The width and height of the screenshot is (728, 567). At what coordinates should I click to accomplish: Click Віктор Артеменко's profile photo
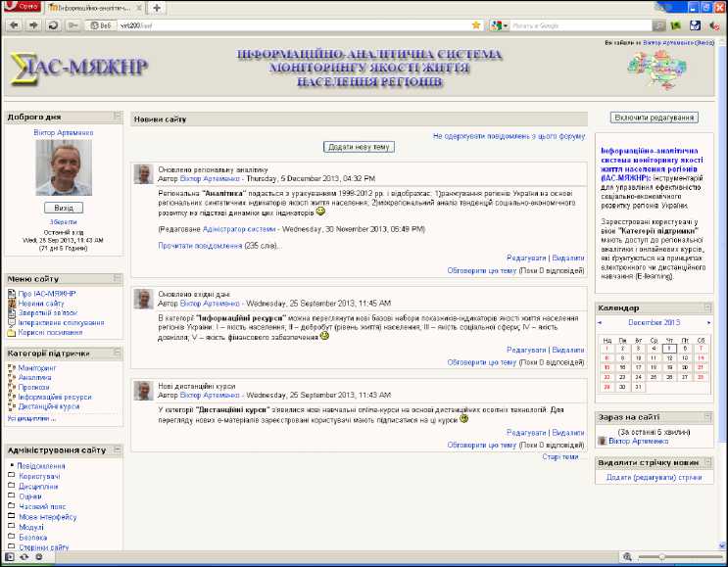tap(64, 166)
